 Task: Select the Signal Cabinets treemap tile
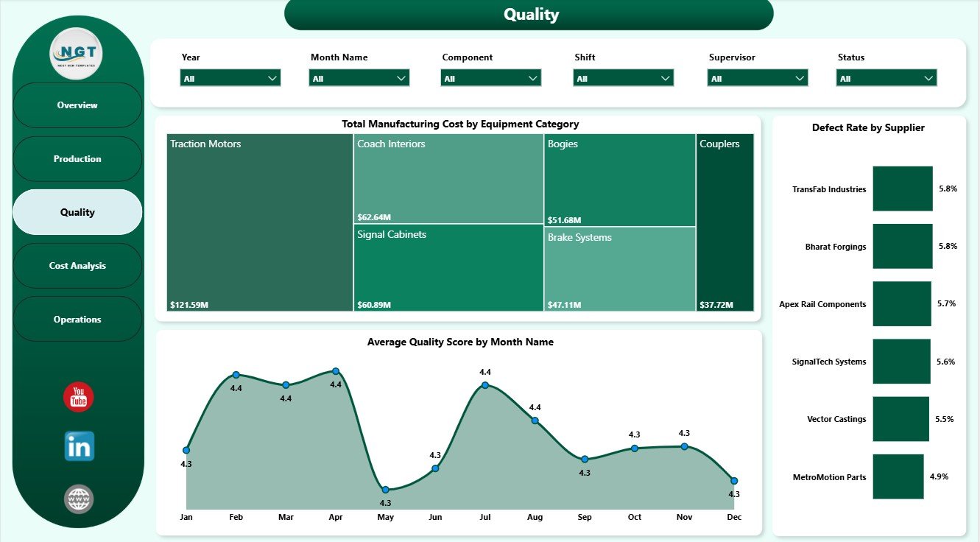(x=448, y=268)
